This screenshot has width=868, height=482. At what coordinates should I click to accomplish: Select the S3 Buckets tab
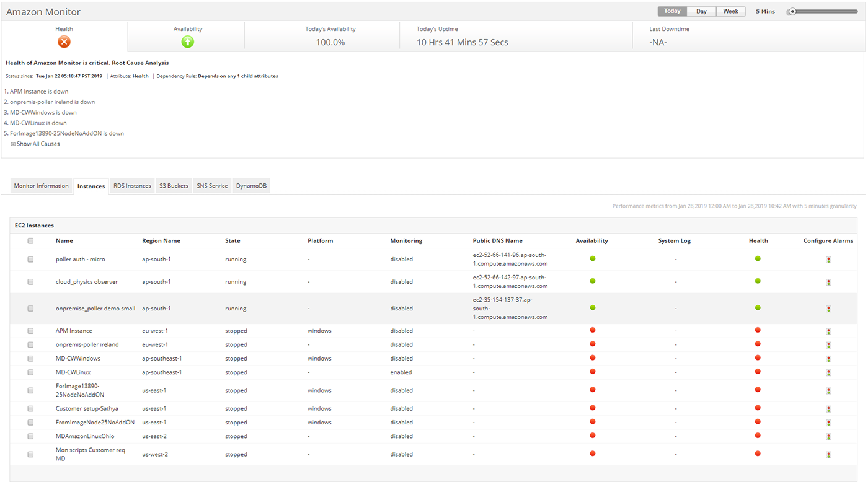tap(174, 186)
